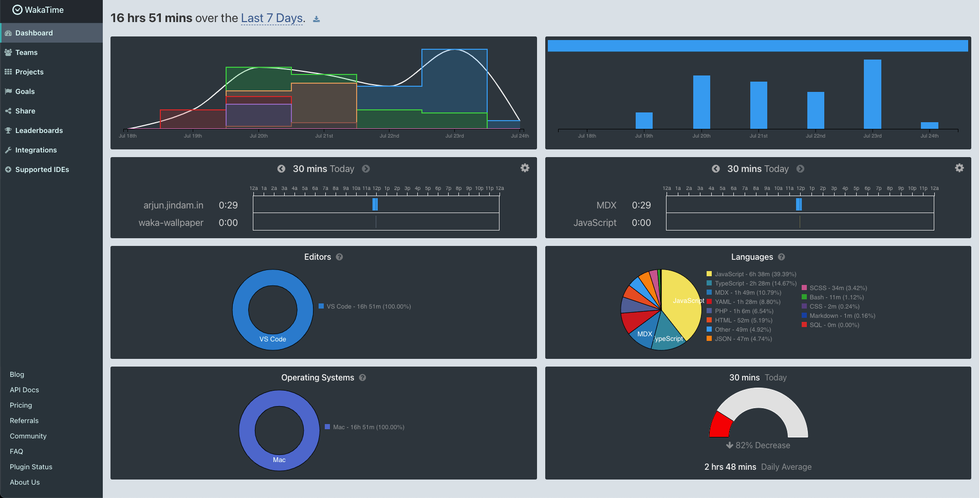Click the export download icon beside Last 7 Days
Screen dimensions: 980x498
click(x=317, y=18)
